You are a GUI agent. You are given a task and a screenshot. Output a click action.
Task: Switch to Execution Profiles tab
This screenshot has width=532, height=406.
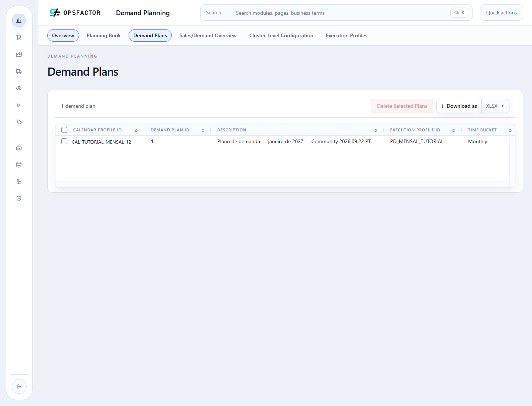click(x=347, y=35)
